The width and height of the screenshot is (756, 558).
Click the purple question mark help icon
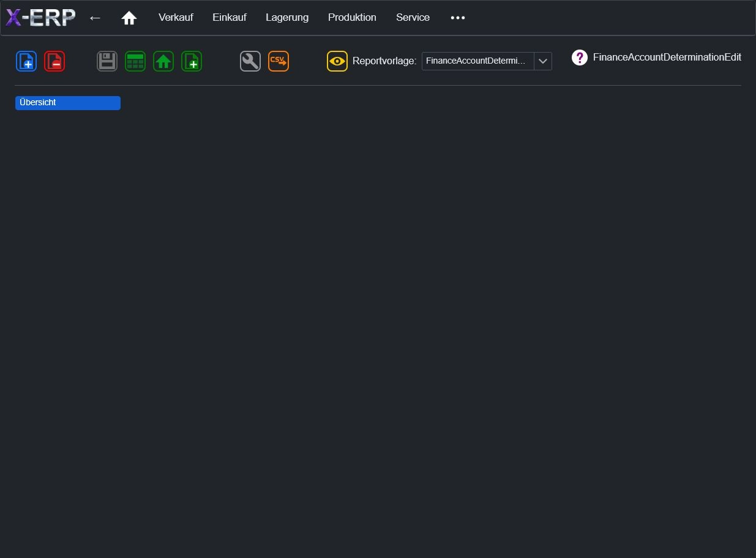(580, 58)
